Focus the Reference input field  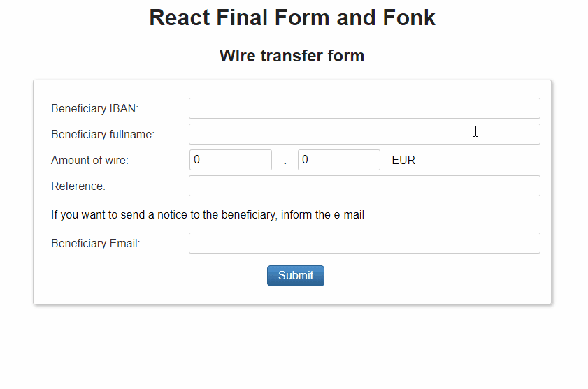tap(364, 186)
